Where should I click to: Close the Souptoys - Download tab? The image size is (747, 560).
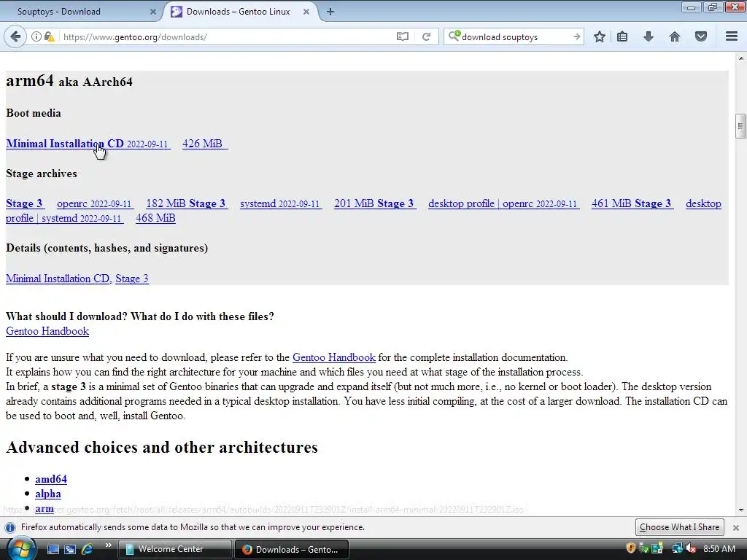click(x=153, y=12)
